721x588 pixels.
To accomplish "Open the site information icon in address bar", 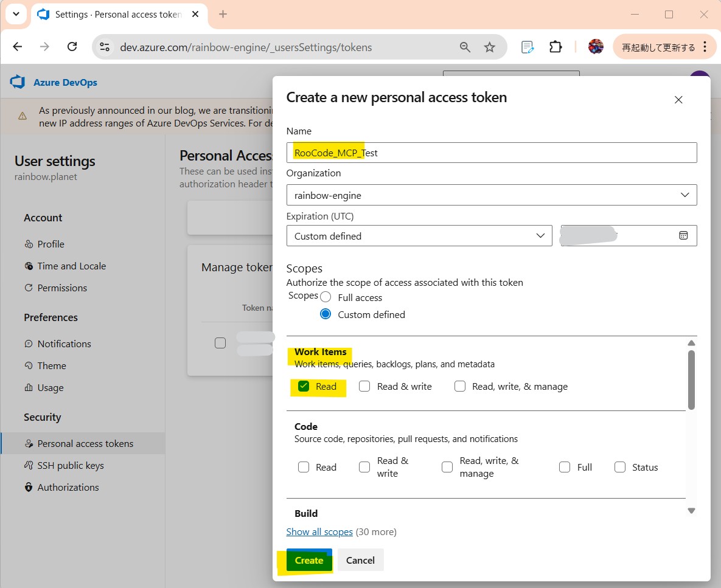I will [x=105, y=47].
